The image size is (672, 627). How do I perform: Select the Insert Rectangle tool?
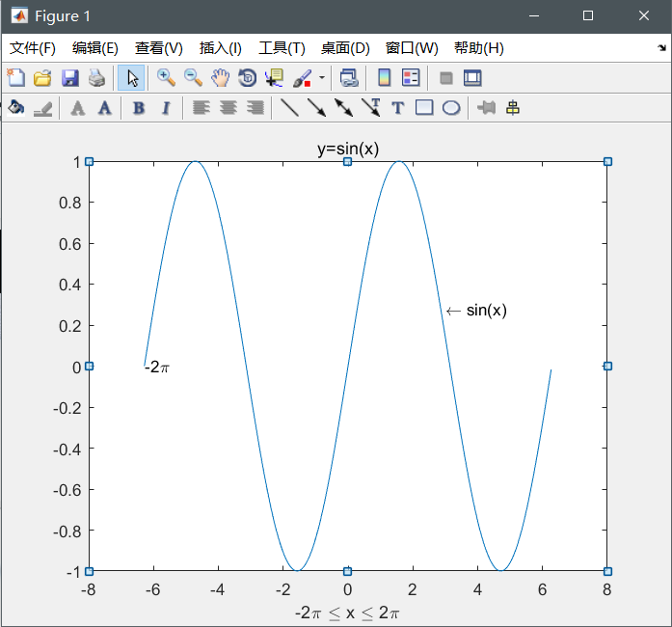pos(424,108)
